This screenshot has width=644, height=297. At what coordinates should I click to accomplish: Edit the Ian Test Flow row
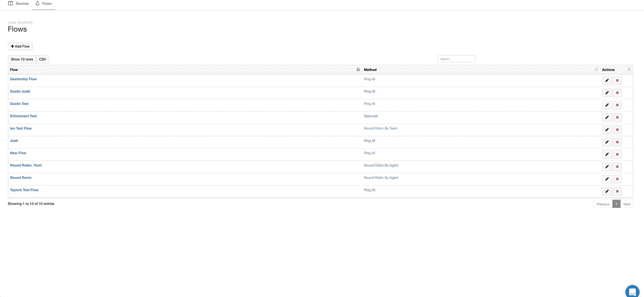pos(607,130)
